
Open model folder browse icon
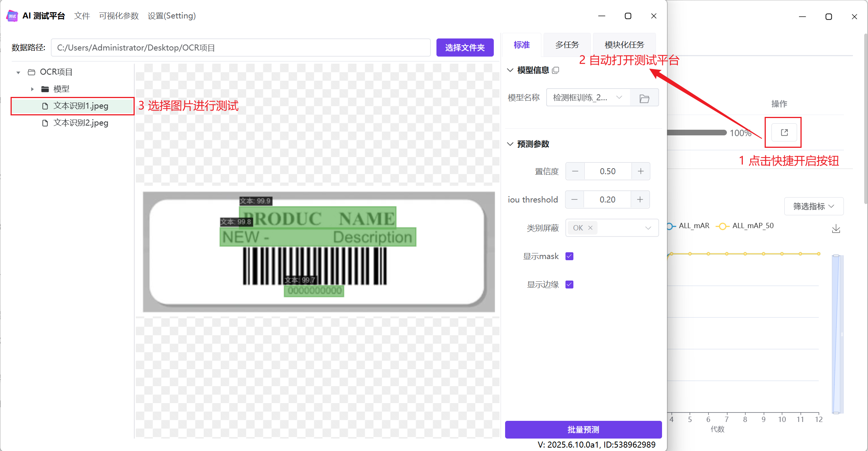pos(644,98)
